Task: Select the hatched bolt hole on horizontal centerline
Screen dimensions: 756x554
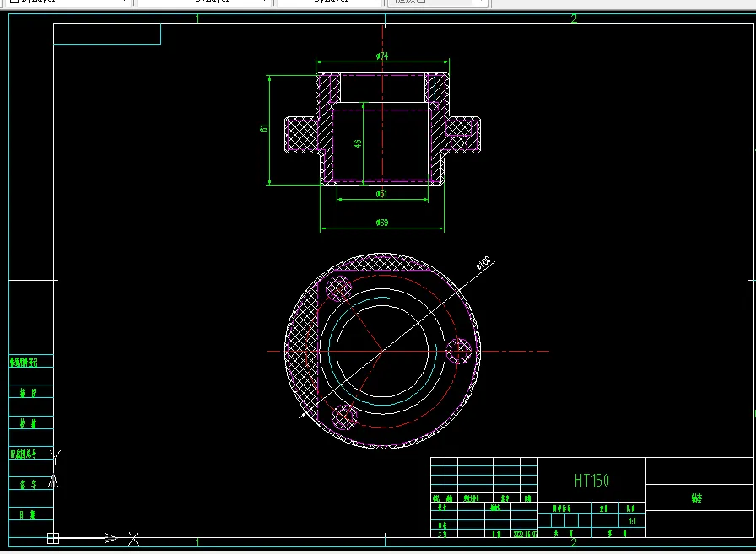Action: pos(458,351)
